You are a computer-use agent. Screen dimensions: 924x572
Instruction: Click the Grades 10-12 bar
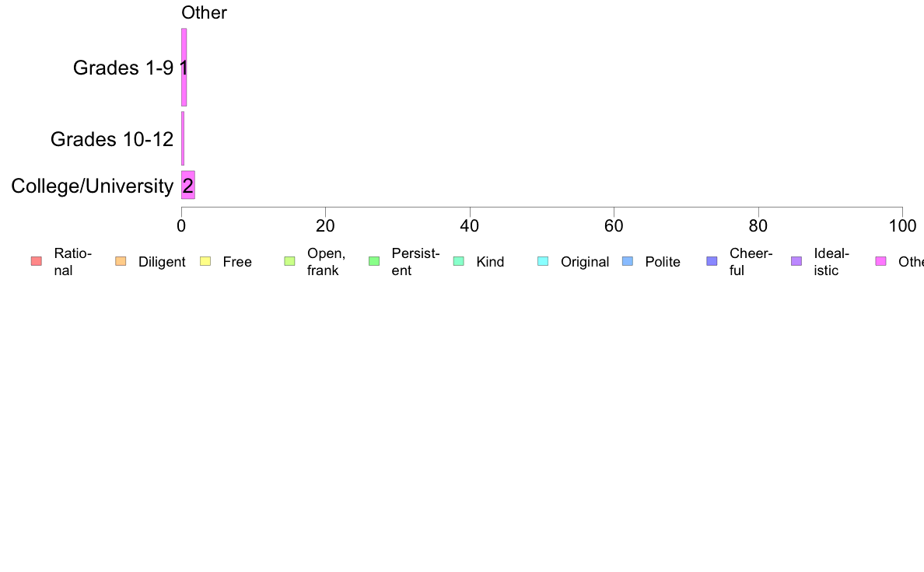click(183, 138)
